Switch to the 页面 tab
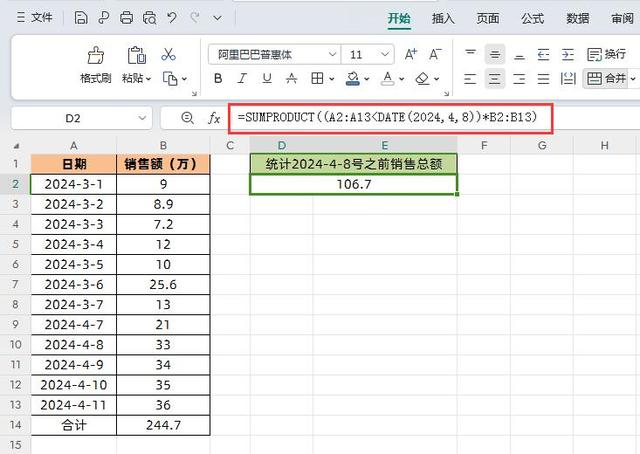 pos(488,18)
